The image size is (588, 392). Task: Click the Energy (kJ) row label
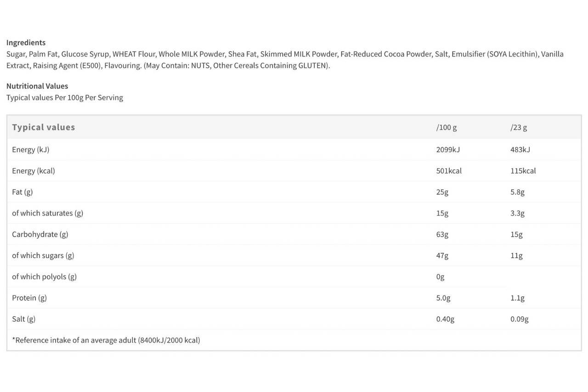(31, 149)
